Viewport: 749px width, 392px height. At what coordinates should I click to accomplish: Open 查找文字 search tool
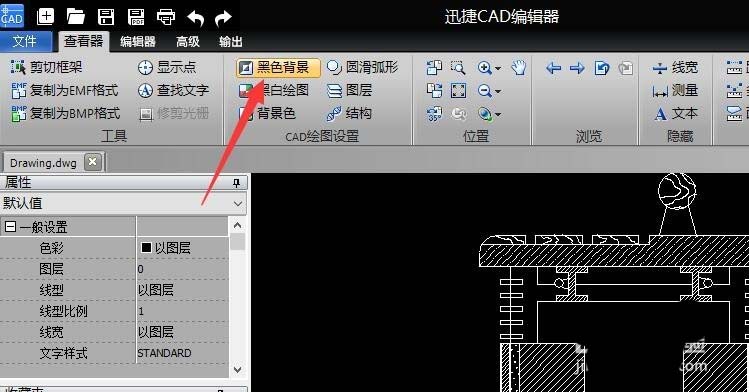click(x=173, y=90)
